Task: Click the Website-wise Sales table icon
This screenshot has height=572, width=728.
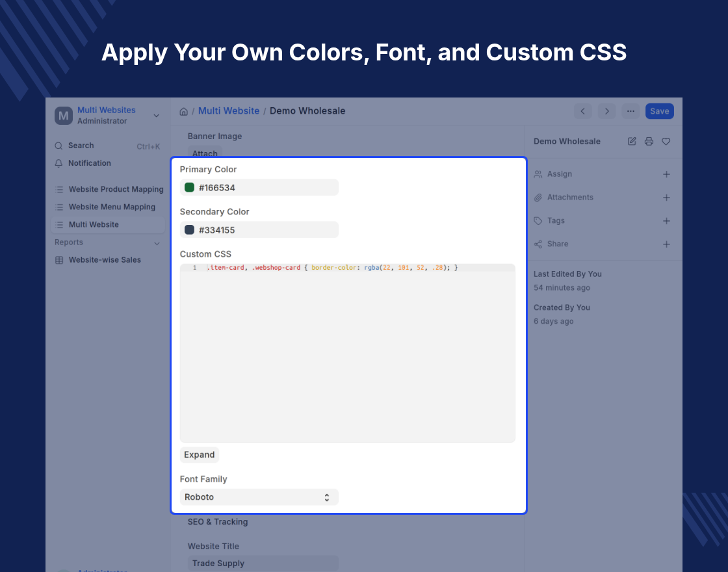Action: point(59,260)
